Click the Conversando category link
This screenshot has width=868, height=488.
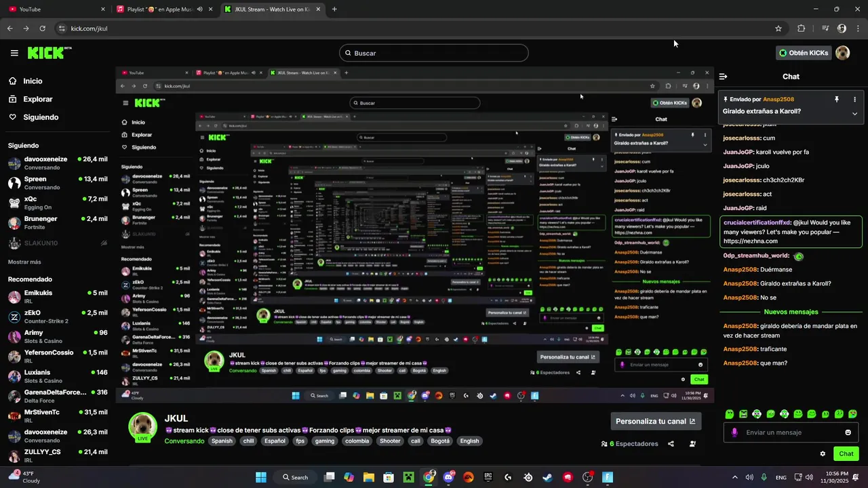coord(184,441)
